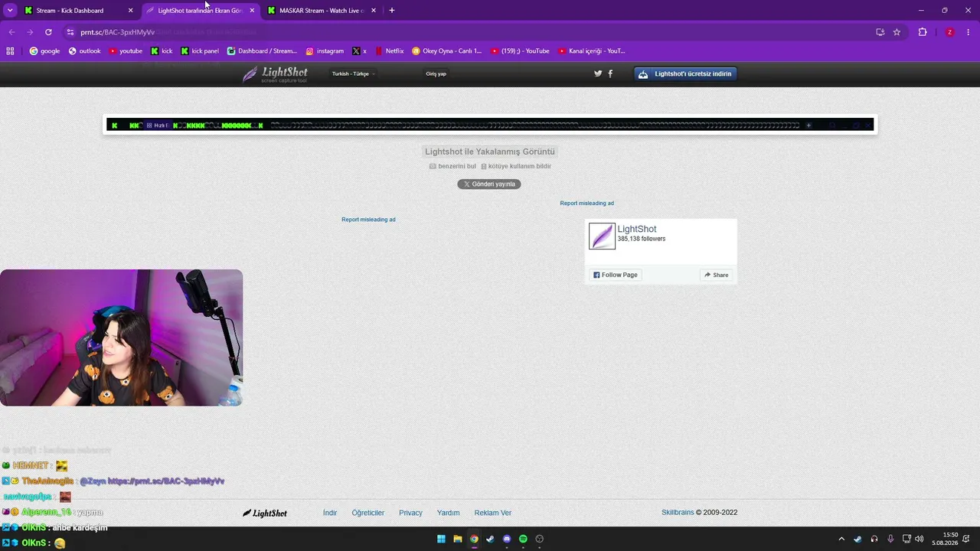Open the footer Yardım link

[x=448, y=513]
